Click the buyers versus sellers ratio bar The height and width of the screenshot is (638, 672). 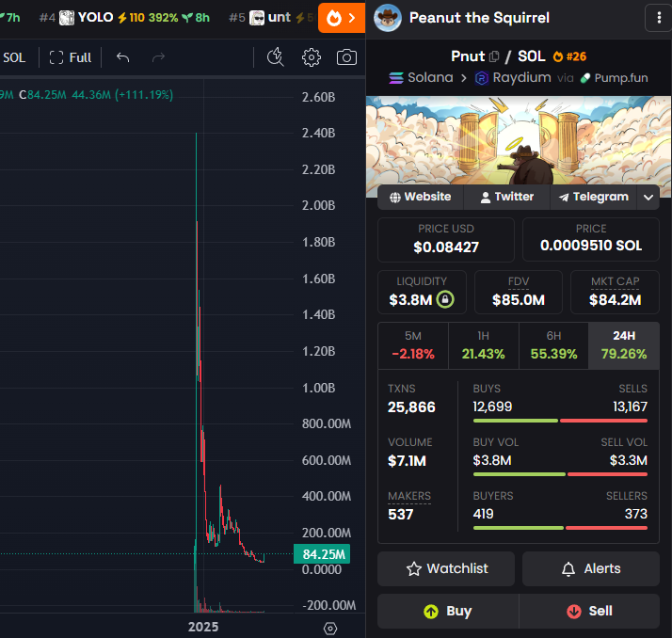pyautogui.click(x=560, y=528)
